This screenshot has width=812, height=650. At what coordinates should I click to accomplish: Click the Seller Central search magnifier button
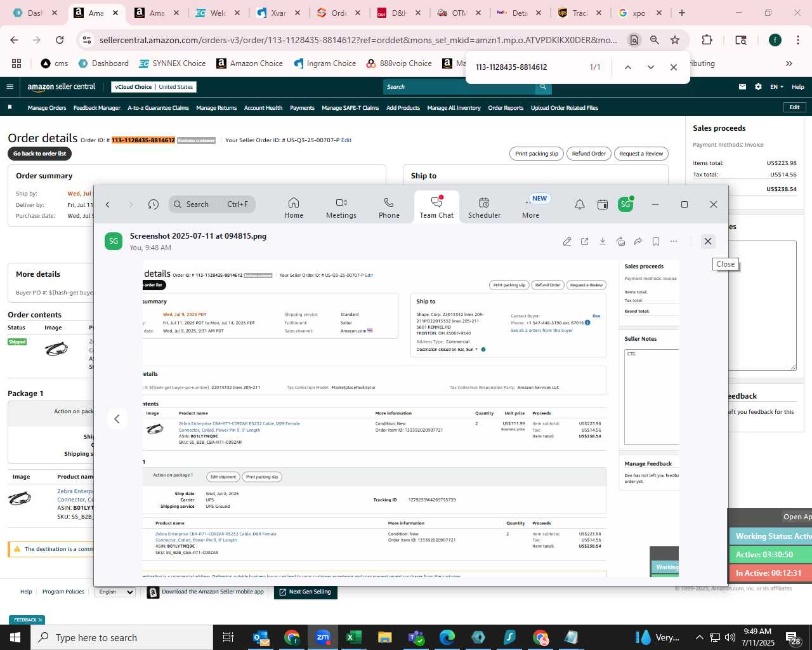coord(543,87)
